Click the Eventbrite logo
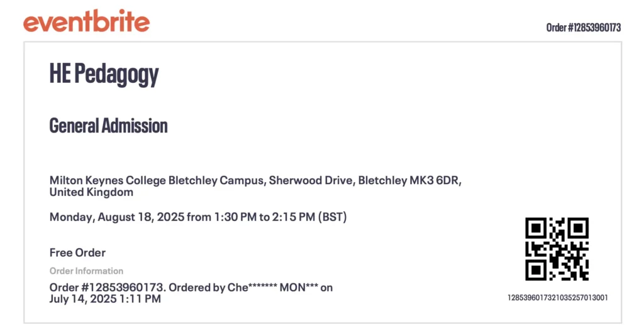 coord(86,22)
